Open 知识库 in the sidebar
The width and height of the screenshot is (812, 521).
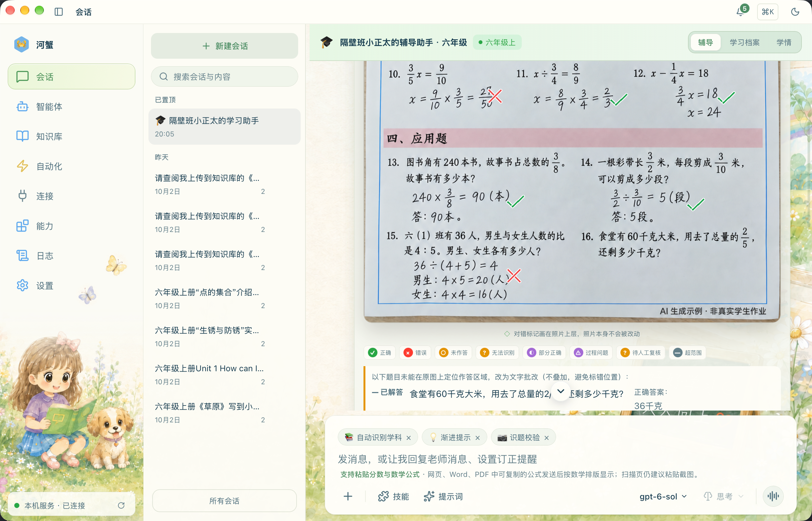point(71,136)
